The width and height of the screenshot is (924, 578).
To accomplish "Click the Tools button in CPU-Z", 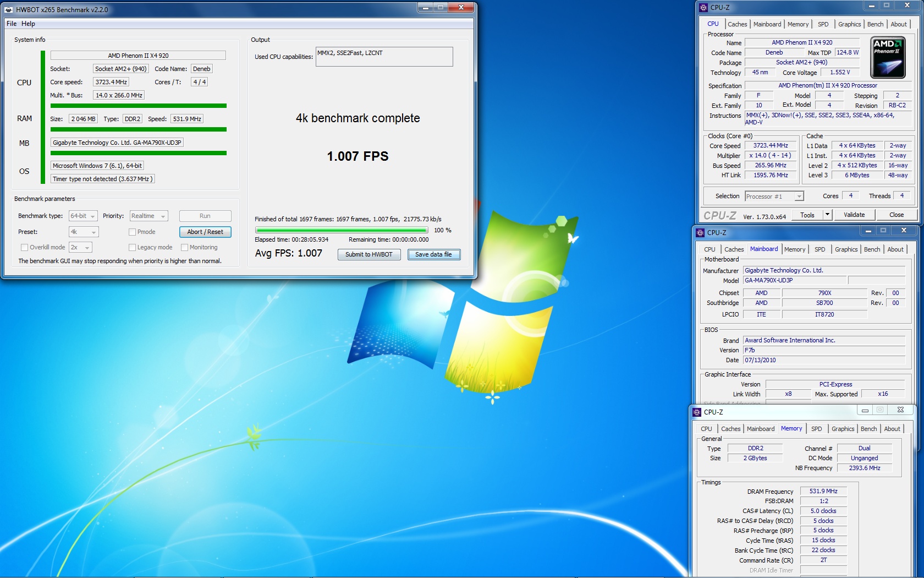I will pos(807,215).
